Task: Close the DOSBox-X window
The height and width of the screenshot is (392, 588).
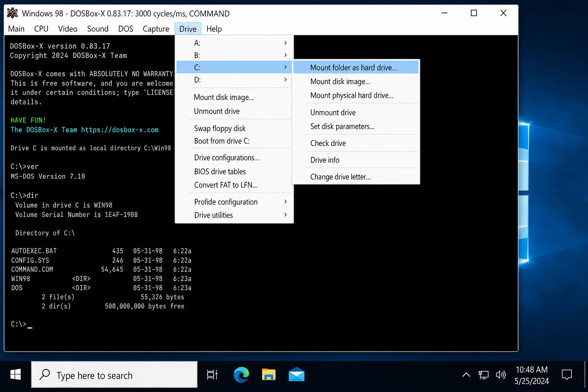Action: pyautogui.click(x=503, y=13)
